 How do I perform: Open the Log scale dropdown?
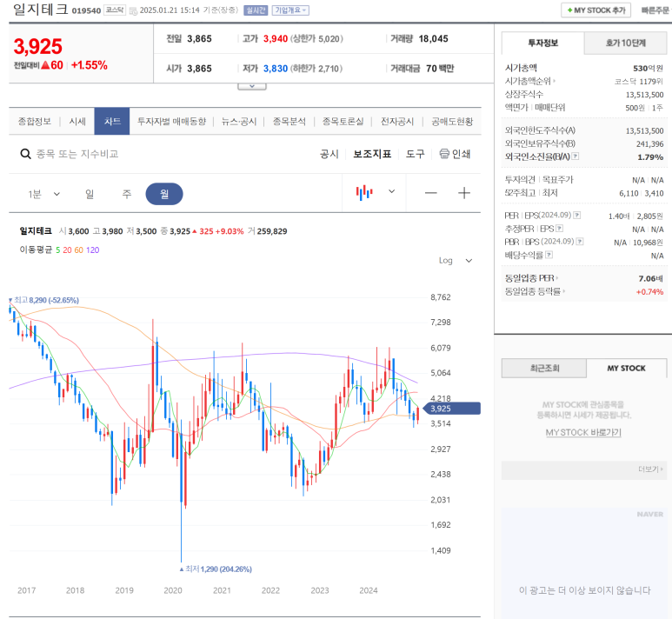(456, 261)
